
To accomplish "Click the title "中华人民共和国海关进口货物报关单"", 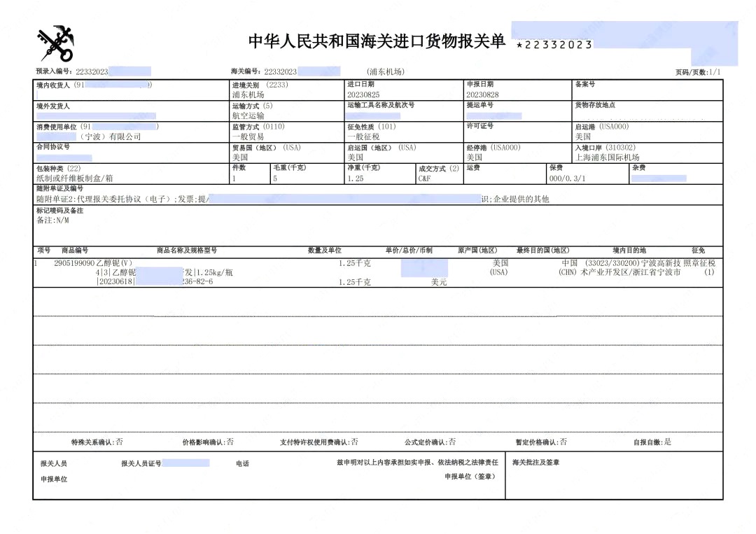I will [377, 41].
